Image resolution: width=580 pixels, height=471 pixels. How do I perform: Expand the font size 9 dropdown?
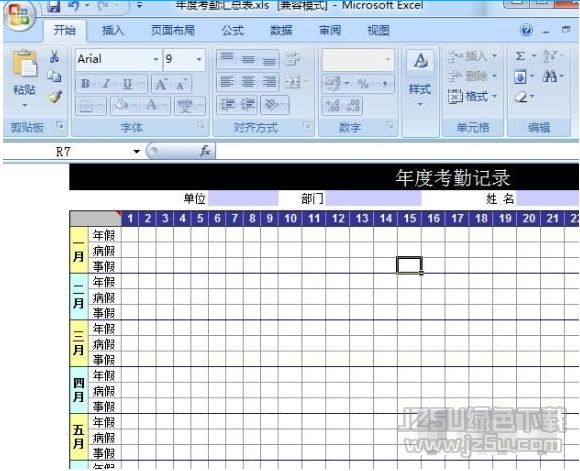coord(199,59)
